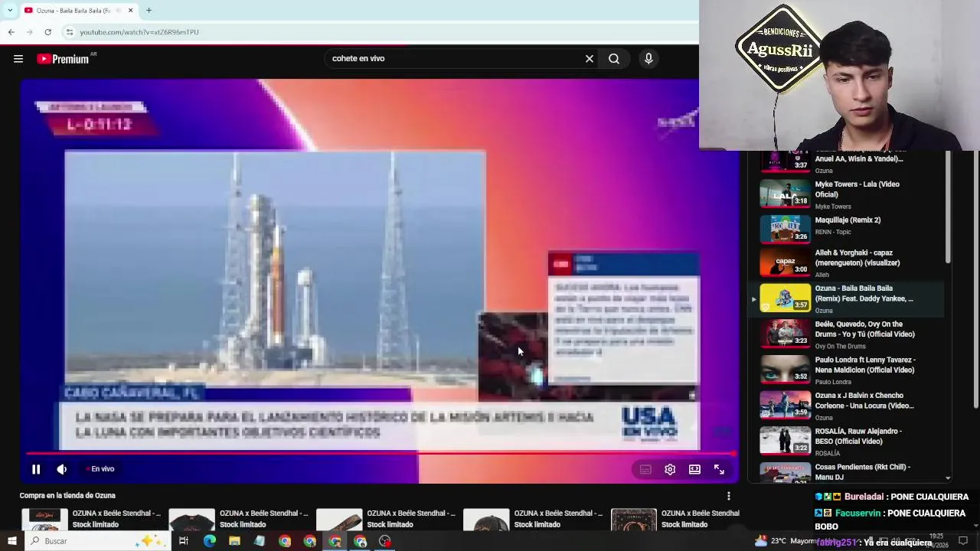This screenshot has height=551, width=980.
Task: Enter fullscreen mode
Action: coord(719,470)
